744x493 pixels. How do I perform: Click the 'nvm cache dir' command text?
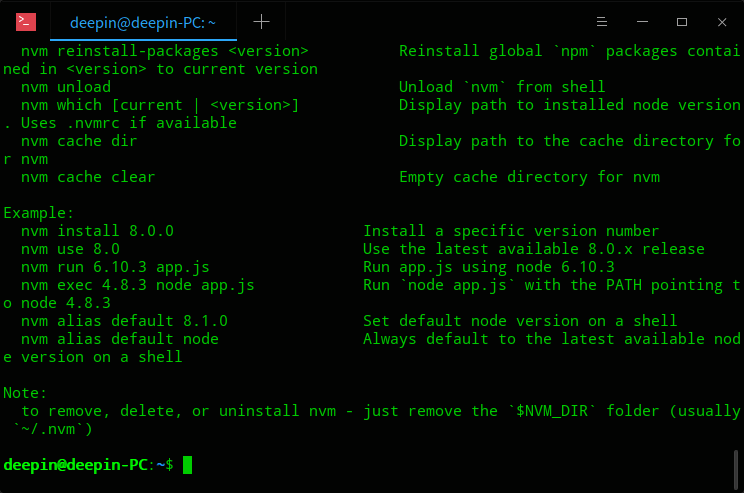[x=79, y=141]
